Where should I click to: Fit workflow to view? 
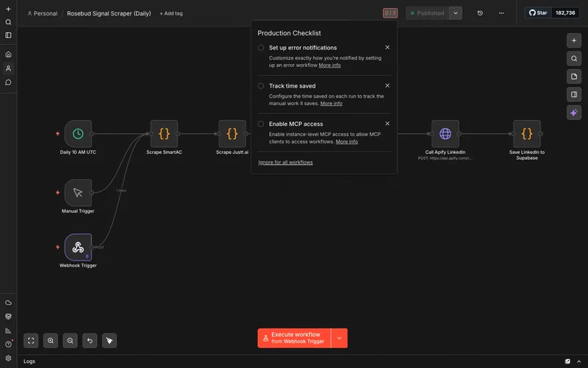(31, 341)
